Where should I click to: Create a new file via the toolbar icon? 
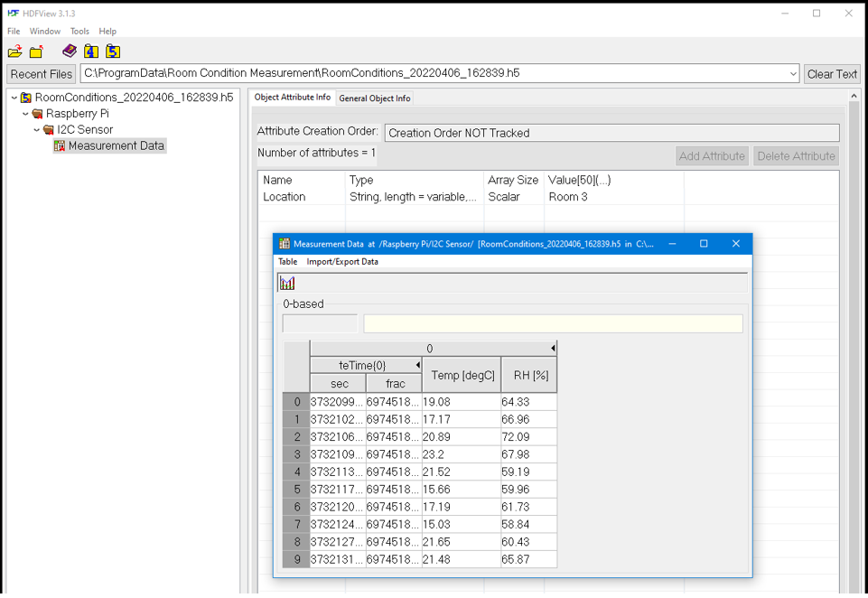coord(36,51)
